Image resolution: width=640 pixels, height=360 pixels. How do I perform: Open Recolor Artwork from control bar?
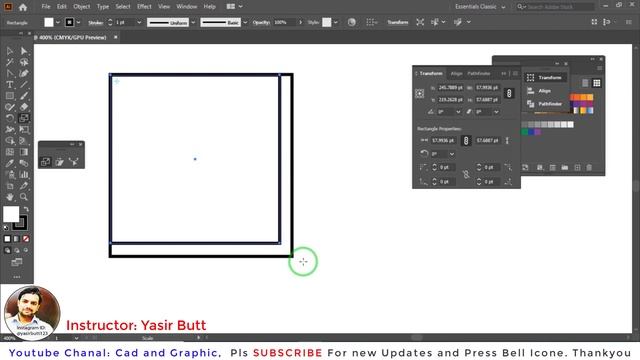pos(351,22)
